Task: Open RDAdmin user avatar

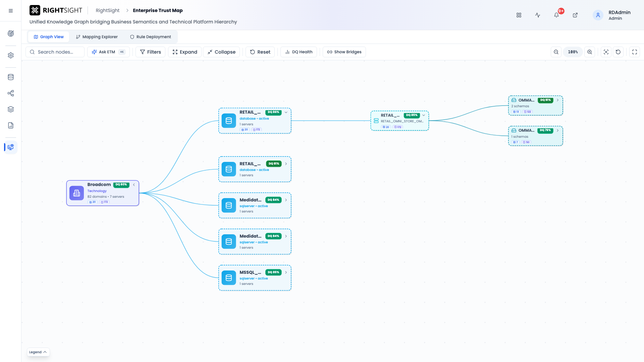Action: [598, 15]
